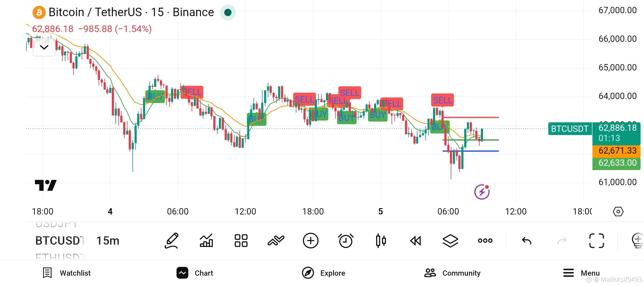Open the compare symbols zigzag icon
Screen dimensions: 644x286
click(x=276, y=241)
